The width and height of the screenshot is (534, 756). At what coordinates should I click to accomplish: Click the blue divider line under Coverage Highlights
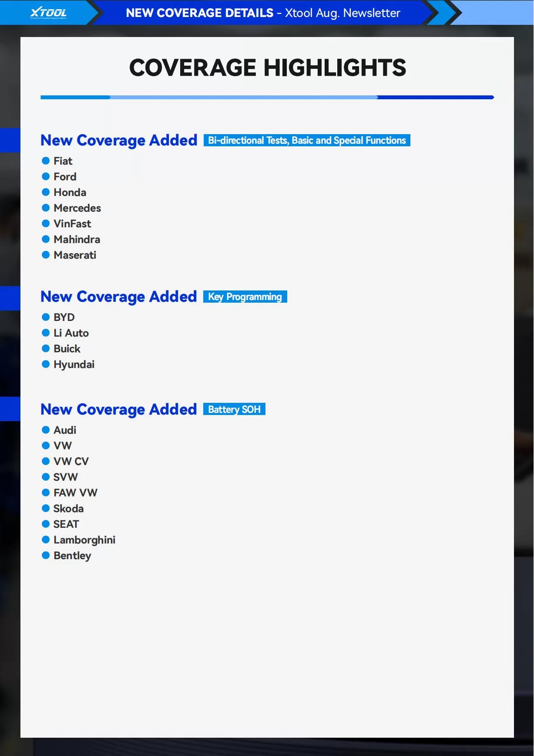click(x=267, y=97)
